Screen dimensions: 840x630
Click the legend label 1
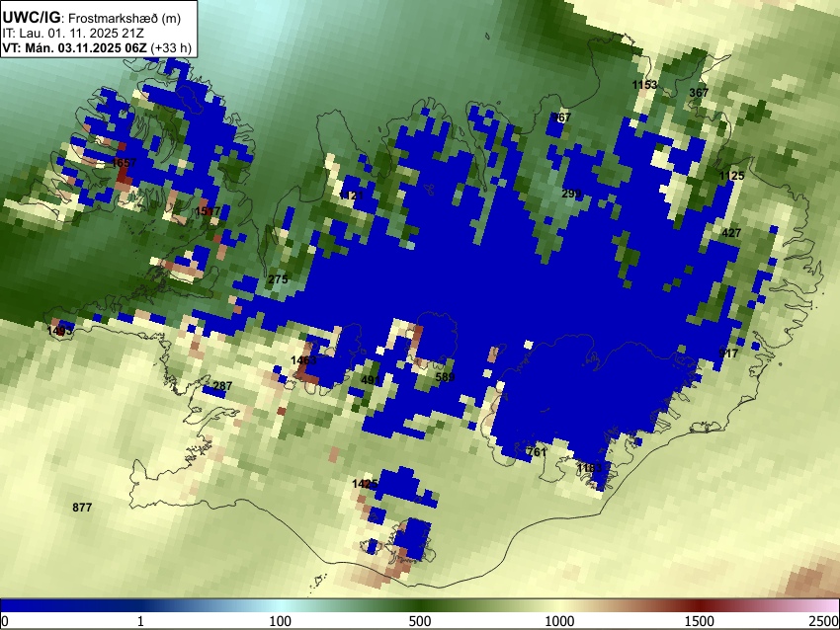140,621
